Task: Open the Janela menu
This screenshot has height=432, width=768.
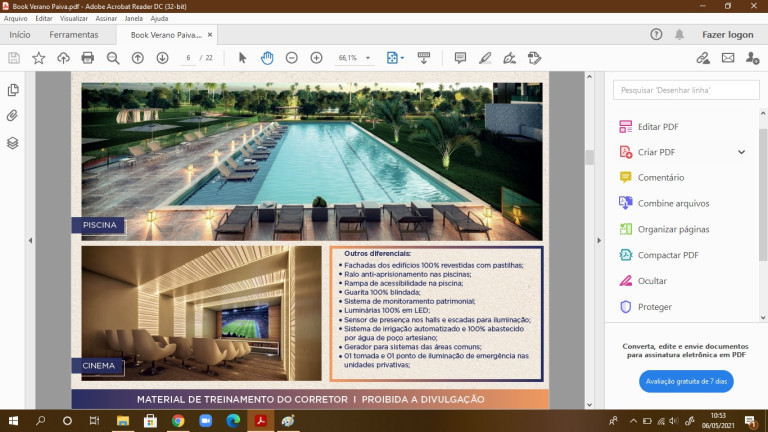Action: coord(134,19)
